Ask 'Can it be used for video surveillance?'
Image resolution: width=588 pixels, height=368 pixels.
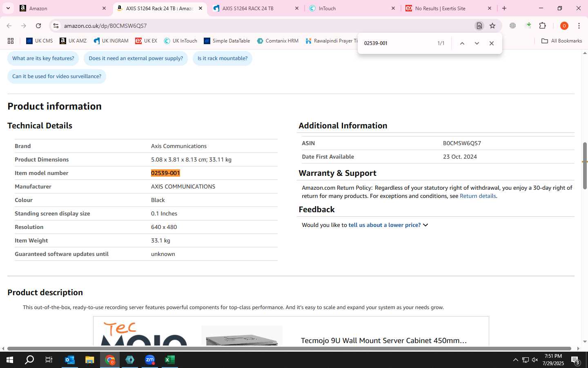pyautogui.click(x=57, y=76)
